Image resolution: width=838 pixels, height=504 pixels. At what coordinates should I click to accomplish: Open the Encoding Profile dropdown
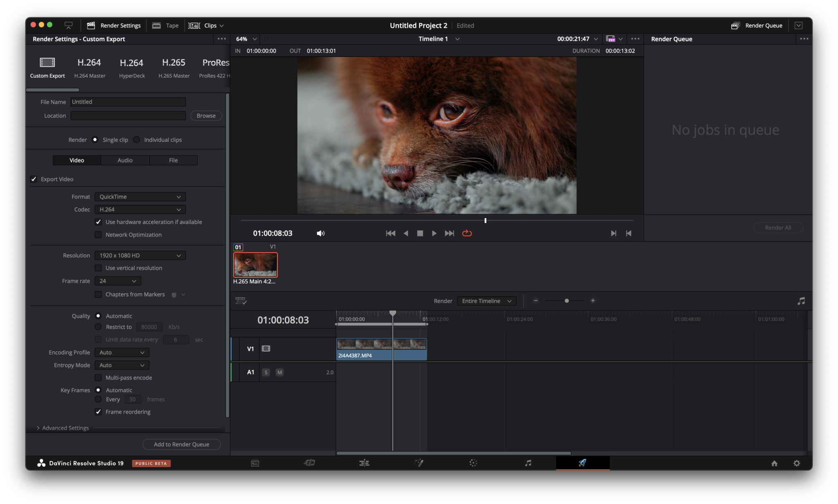click(122, 353)
